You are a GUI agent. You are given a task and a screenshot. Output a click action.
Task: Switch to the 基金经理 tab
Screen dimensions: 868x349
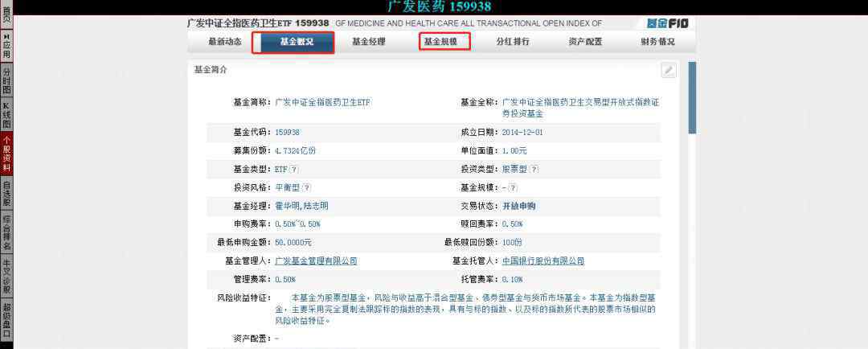[369, 42]
